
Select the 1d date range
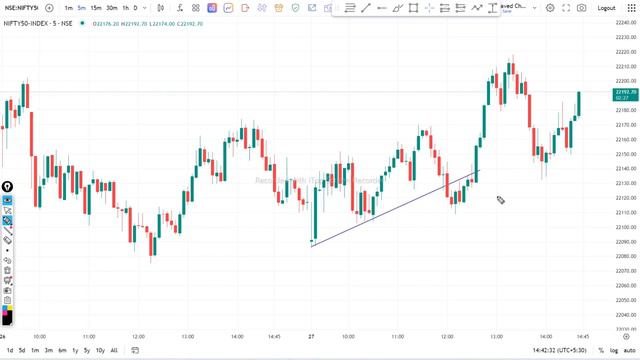tap(10, 350)
